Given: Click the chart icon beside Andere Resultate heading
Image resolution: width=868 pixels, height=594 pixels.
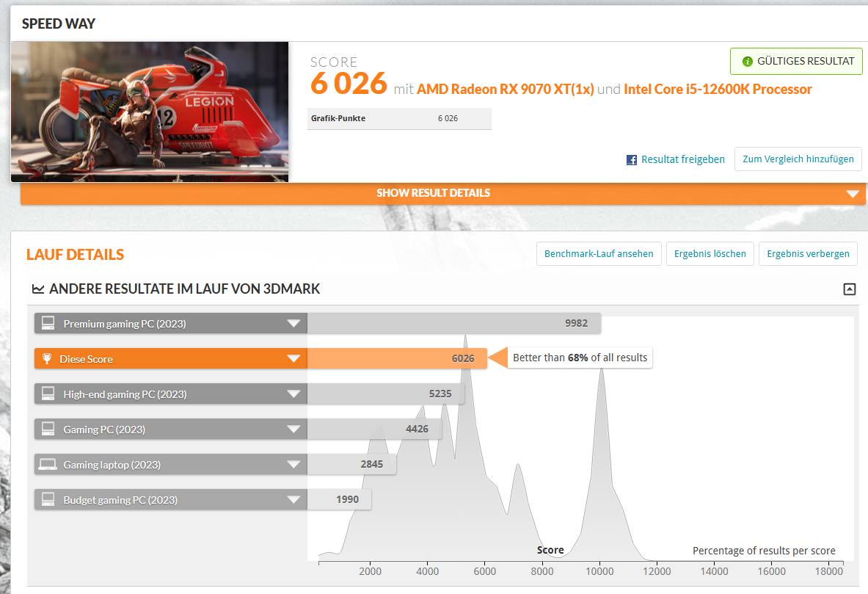Looking at the screenshot, I should click(x=38, y=289).
